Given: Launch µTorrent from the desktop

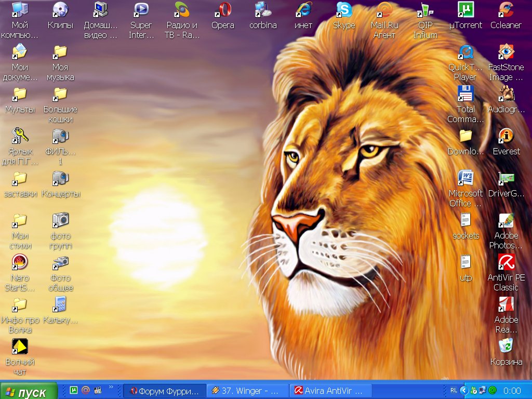Looking at the screenshot, I should (x=465, y=9).
